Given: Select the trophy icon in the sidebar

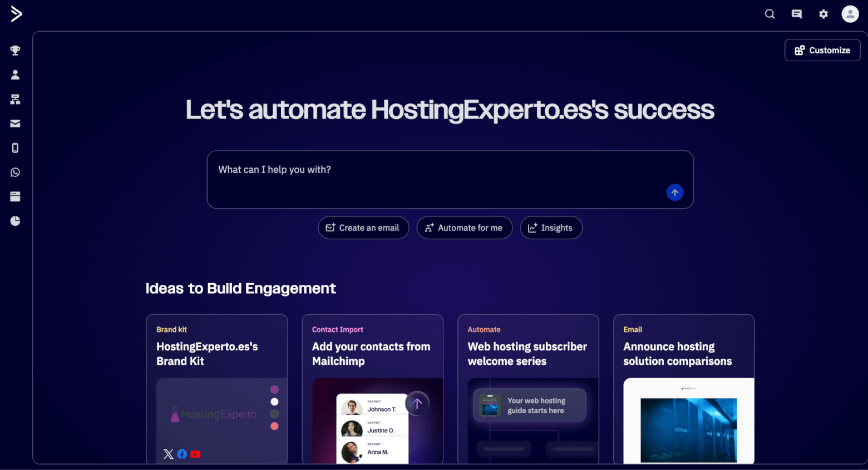Looking at the screenshot, I should [14, 50].
